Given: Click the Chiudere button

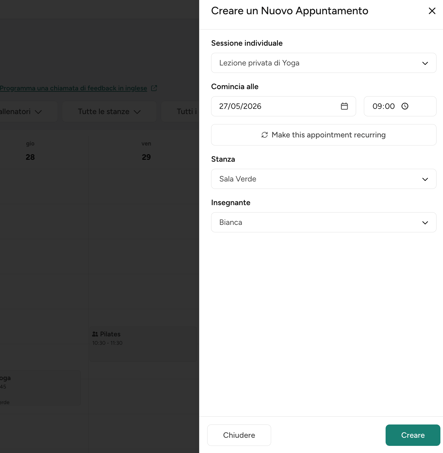Looking at the screenshot, I should click(x=239, y=435).
